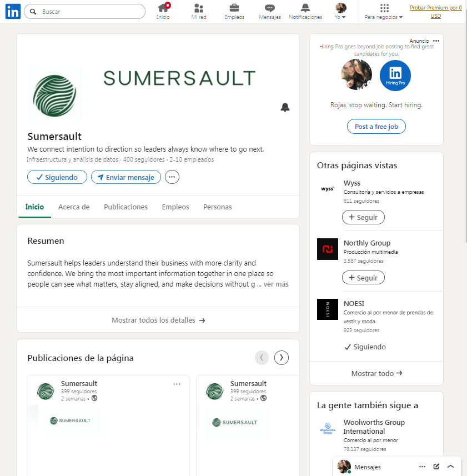Click profile photo in Hiring Pro ad
Screen dimensions: 467x476
[x=356, y=74]
